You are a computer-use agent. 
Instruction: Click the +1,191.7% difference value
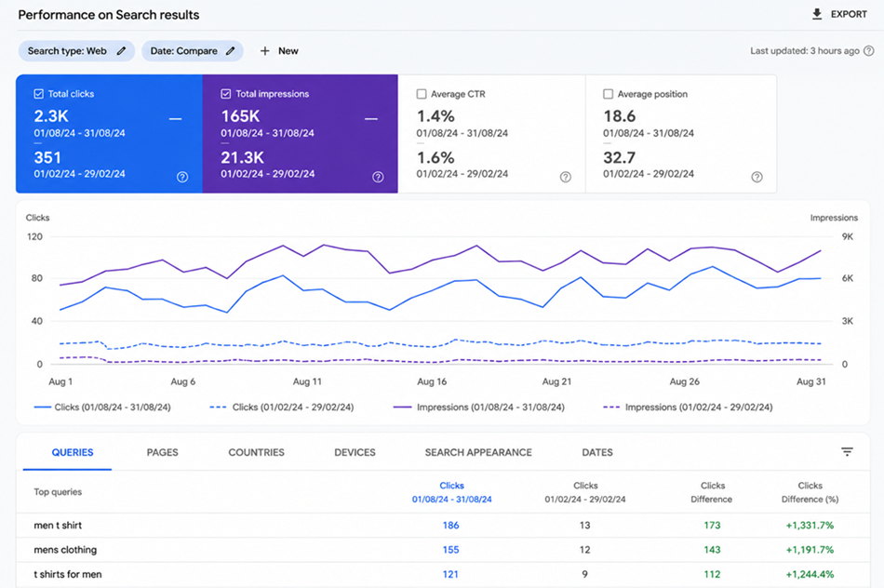point(810,550)
